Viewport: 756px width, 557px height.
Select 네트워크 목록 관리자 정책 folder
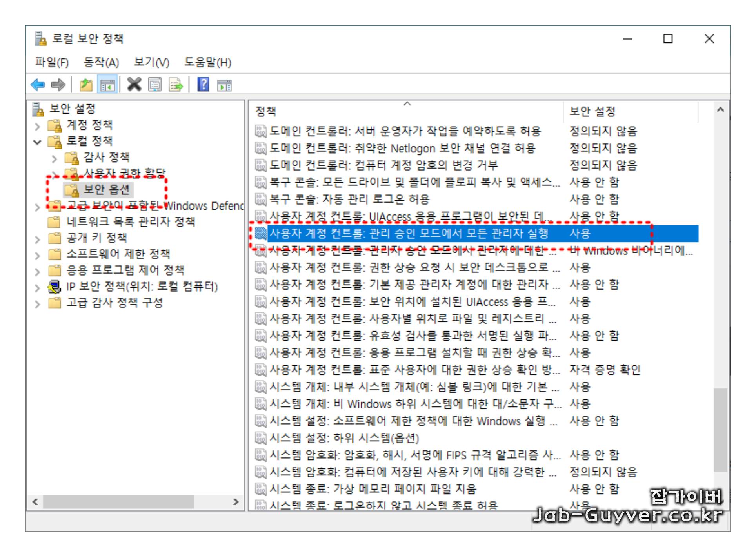click(131, 222)
